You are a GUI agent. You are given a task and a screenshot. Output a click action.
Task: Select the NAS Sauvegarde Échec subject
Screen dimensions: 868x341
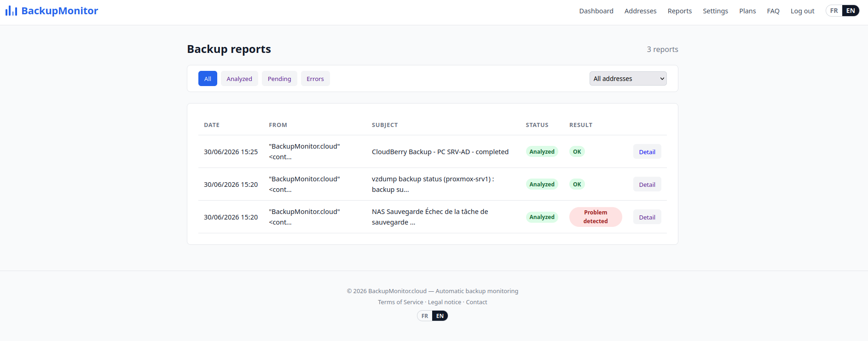(x=430, y=217)
